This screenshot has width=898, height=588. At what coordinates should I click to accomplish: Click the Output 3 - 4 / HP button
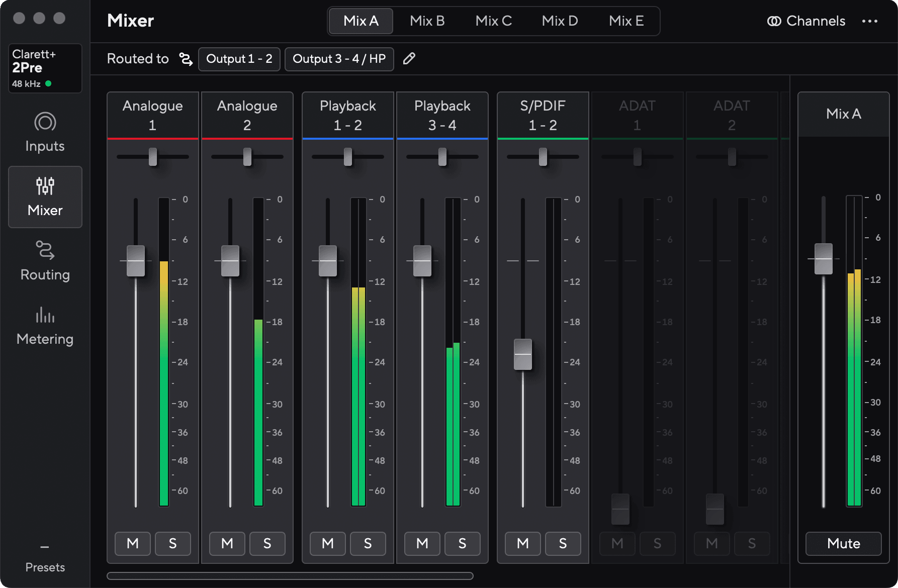[x=339, y=59]
